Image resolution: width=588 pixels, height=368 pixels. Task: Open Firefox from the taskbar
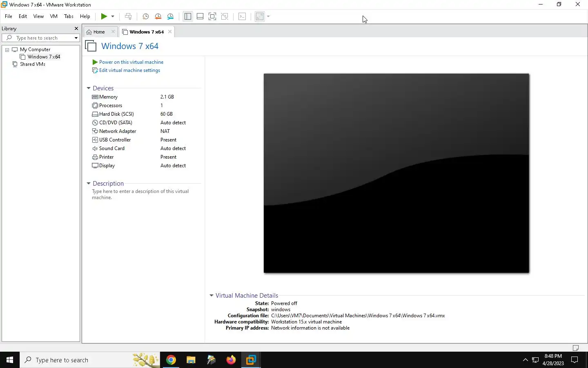click(231, 360)
